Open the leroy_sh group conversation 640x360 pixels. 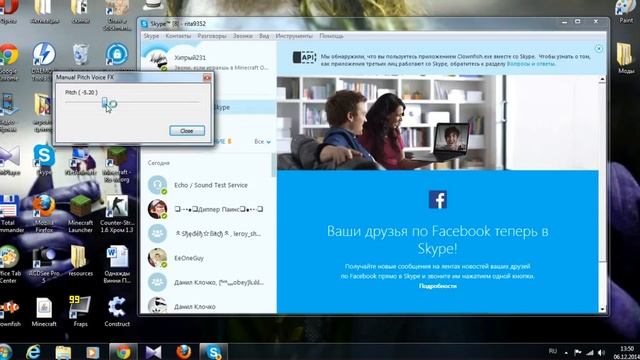[208, 233]
